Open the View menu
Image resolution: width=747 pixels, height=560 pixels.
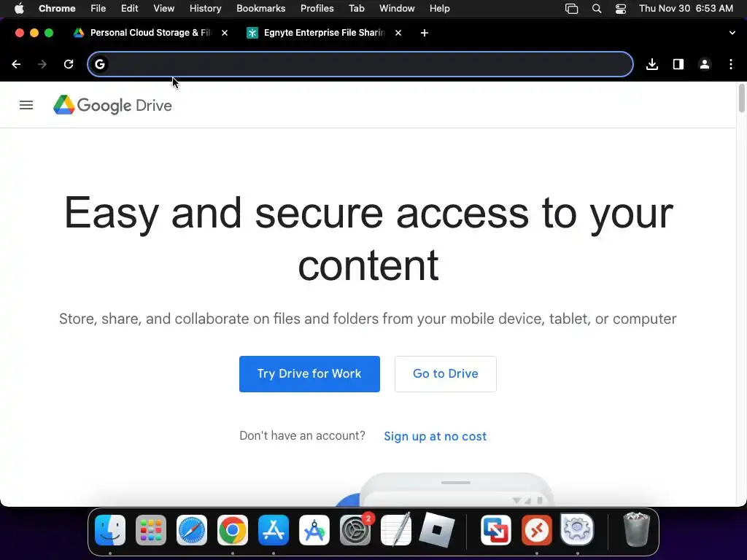point(164,9)
